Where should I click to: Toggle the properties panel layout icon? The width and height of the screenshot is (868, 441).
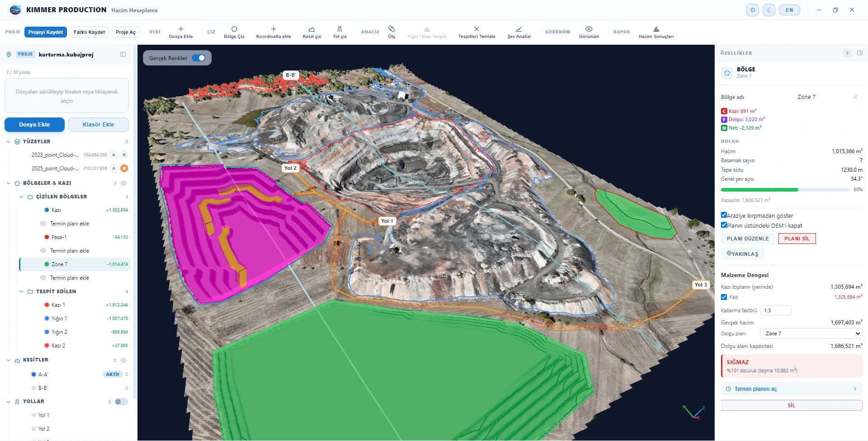coord(860,53)
